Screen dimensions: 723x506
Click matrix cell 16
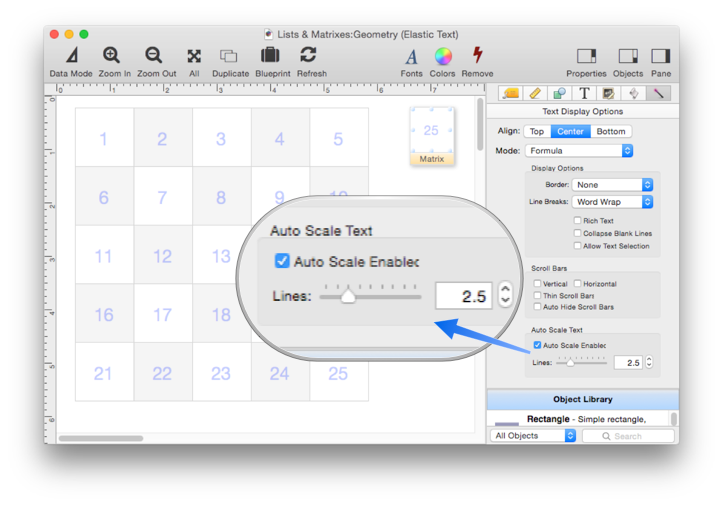click(104, 314)
